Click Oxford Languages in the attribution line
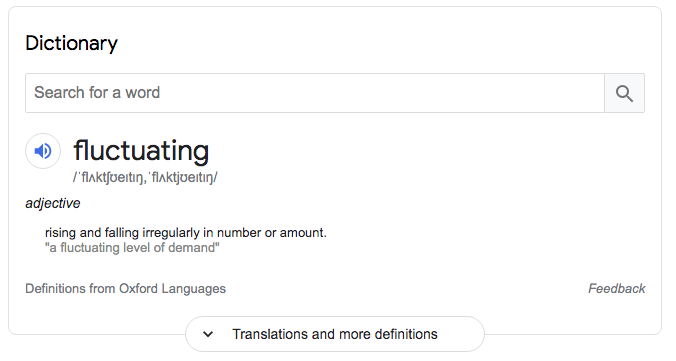The height and width of the screenshot is (361, 676). coord(172,289)
